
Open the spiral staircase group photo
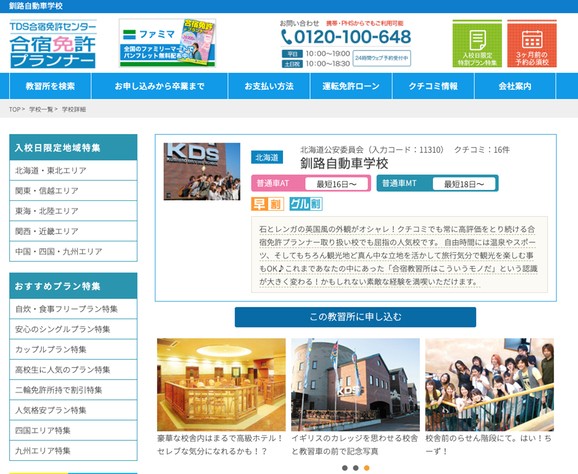point(490,384)
